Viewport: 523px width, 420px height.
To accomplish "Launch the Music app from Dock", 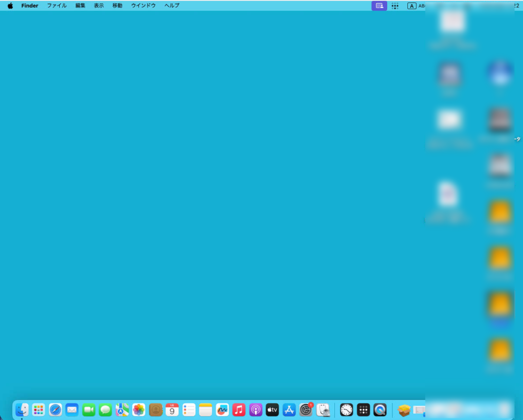I will point(239,409).
